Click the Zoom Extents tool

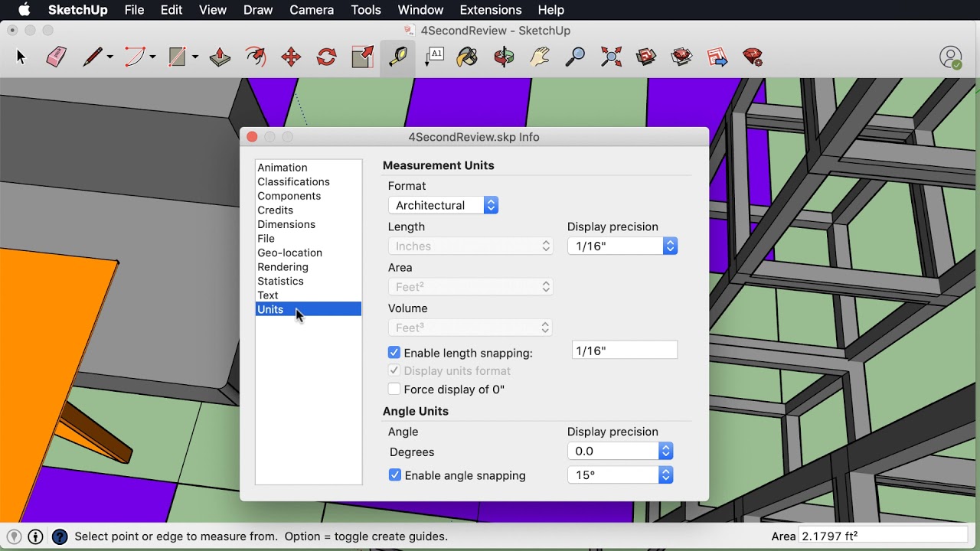pos(611,57)
